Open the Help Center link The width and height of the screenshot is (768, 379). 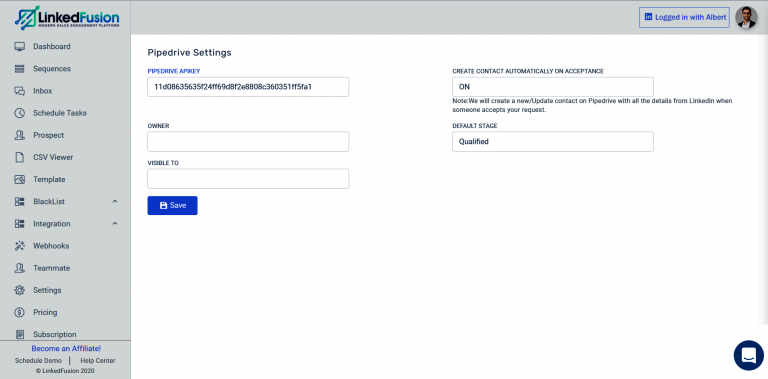[x=98, y=360]
